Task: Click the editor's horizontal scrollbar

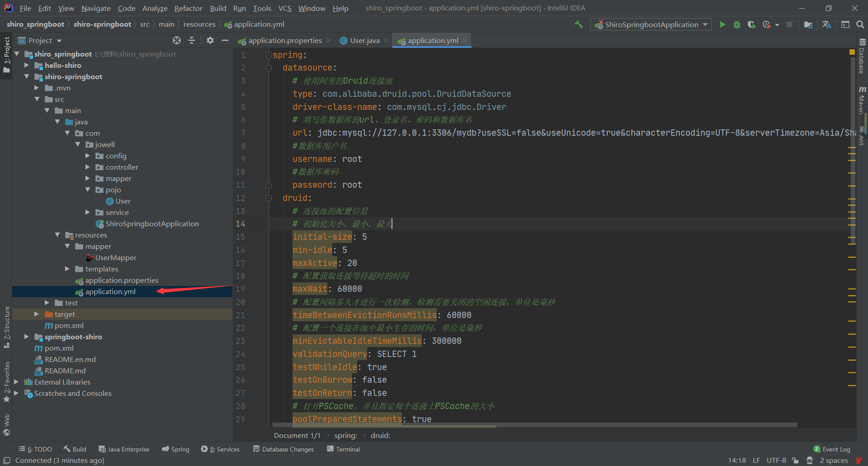Action: click(x=384, y=426)
